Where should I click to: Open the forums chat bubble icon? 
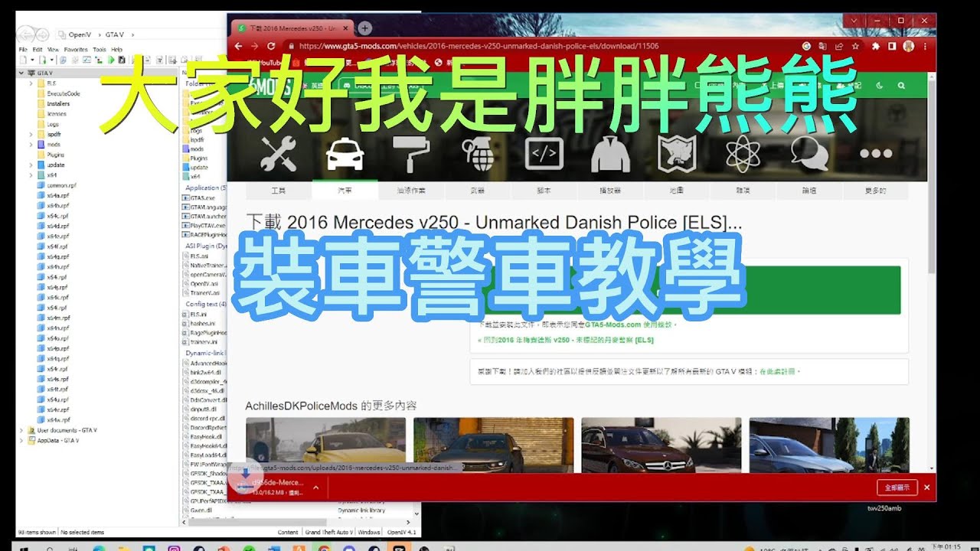[x=809, y=154]
